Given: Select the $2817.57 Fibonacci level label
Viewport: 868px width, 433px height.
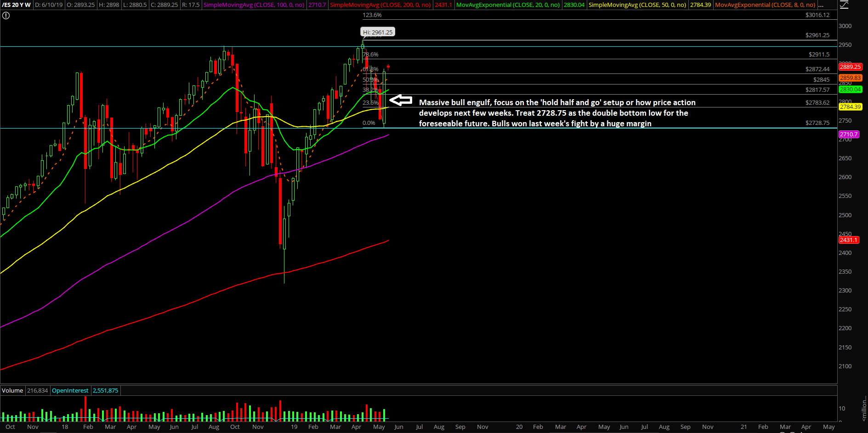Looking at the screenshot, I should pos(817,90).
